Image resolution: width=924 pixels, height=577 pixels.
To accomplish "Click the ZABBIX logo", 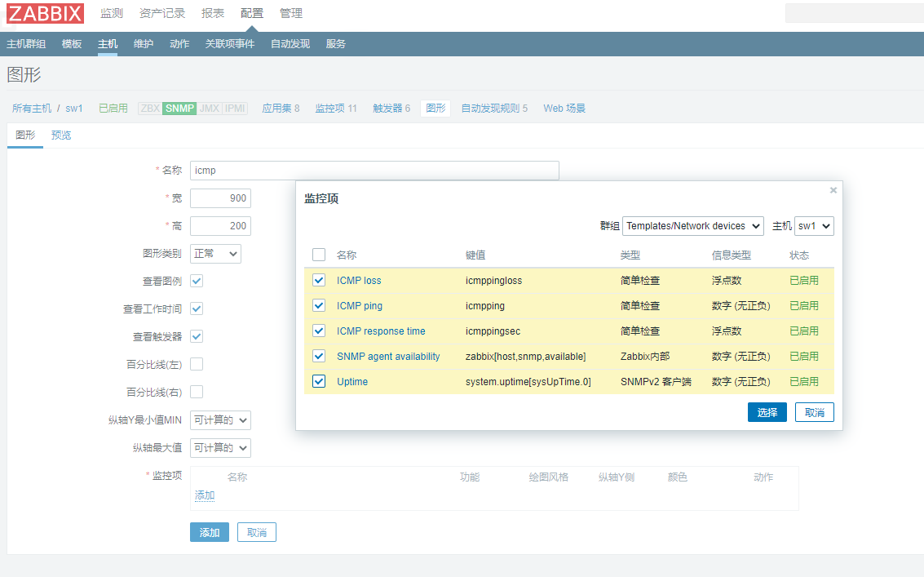I will tap(46, 13).
